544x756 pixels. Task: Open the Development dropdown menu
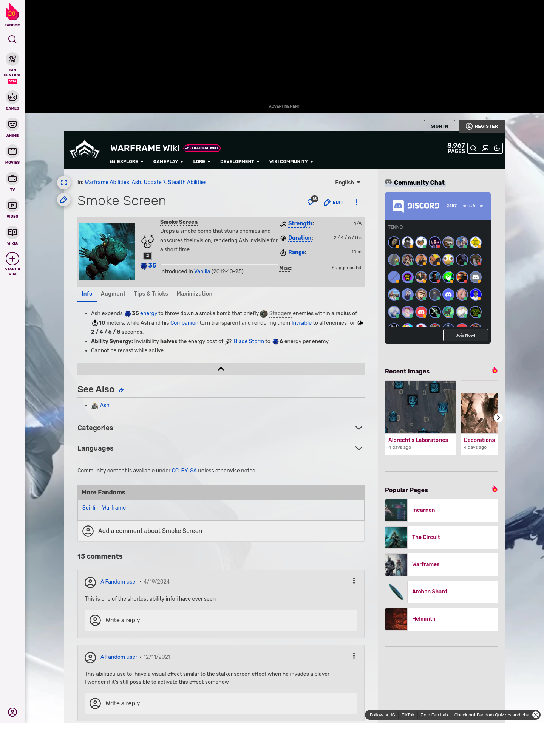click(x=240, y=161)
